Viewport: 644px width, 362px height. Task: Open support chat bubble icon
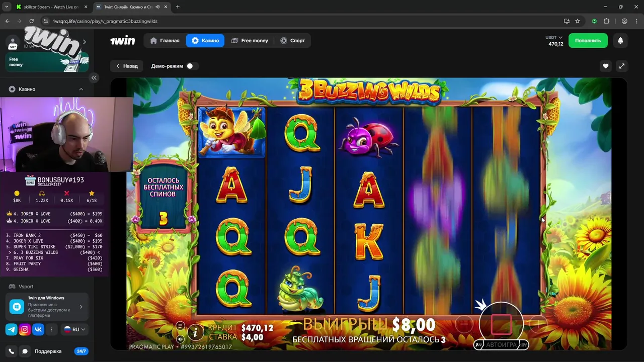pyautogui.click(x=25, y=351)
